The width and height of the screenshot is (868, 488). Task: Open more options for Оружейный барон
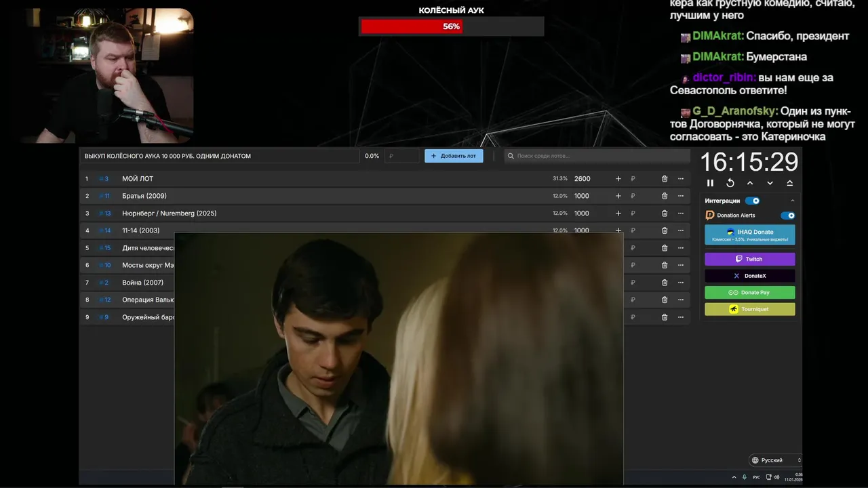pyautogui.click(x=681, y=317)
